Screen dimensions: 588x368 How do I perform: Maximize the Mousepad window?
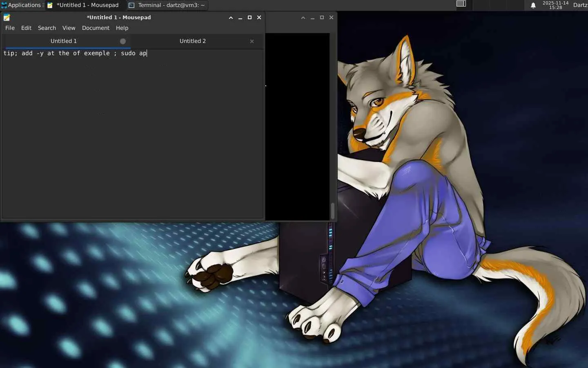click(249, 18)
